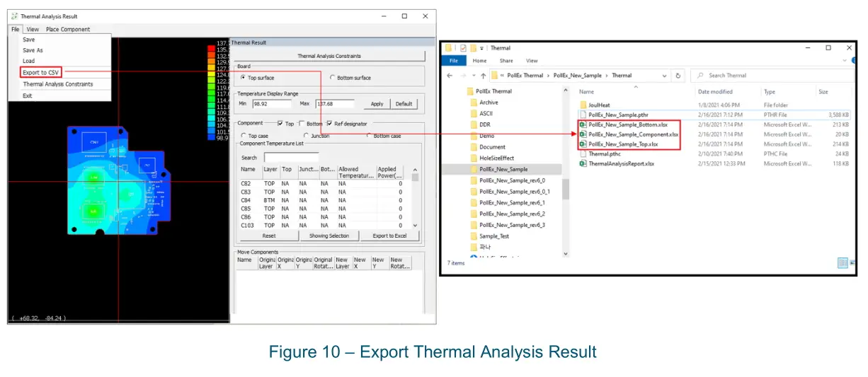Viewport: 868px width, 377px height.
Task: Select PollEx_New_Sample_rev6_2 in folder tree
Action: tap(512, 214)
